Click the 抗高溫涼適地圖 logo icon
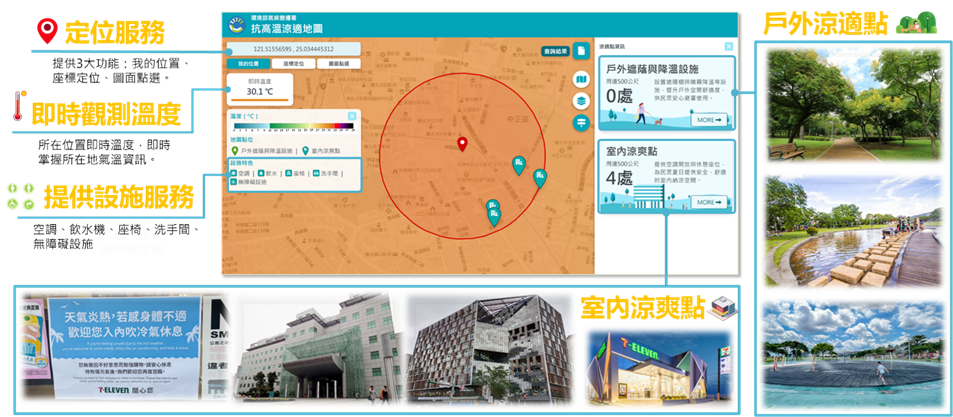Image resolution: width=953 pixels, height=417 pixels. coord(236,26)
